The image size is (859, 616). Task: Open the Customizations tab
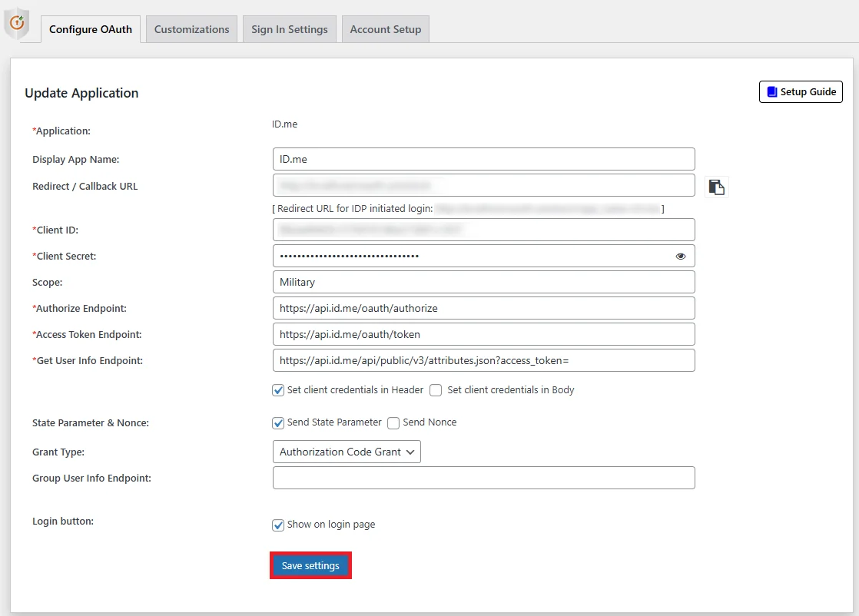tap(192, 29)
